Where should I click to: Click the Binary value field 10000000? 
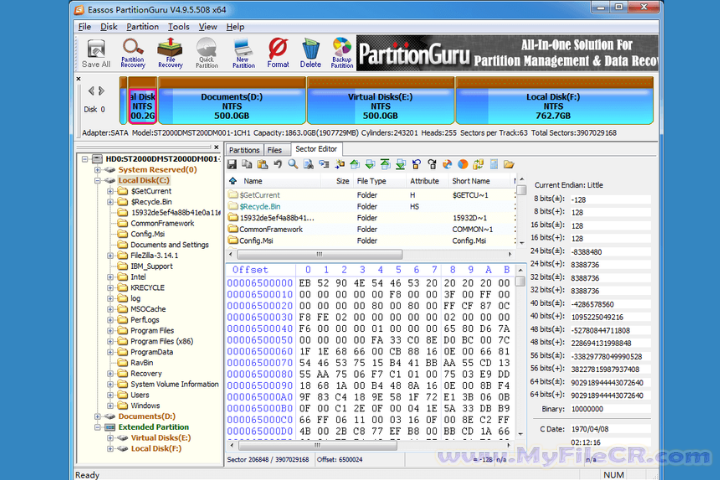[610, 409]
